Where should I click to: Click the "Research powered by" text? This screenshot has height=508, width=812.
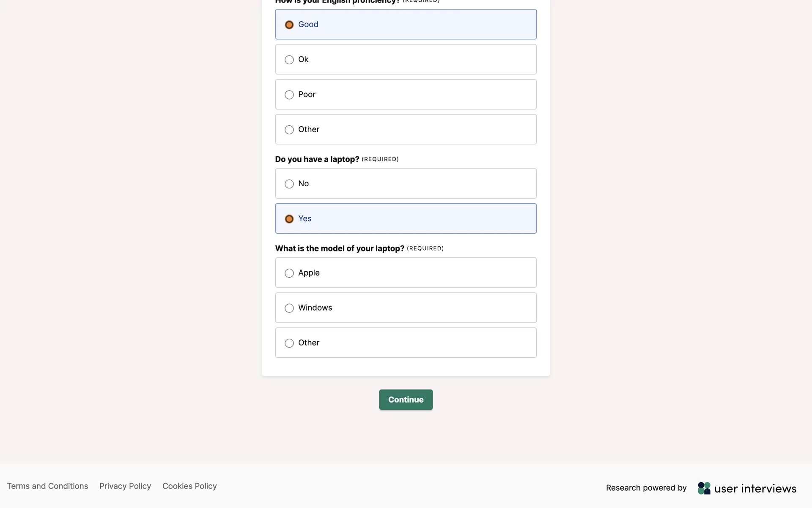click(x=646, y=488)
